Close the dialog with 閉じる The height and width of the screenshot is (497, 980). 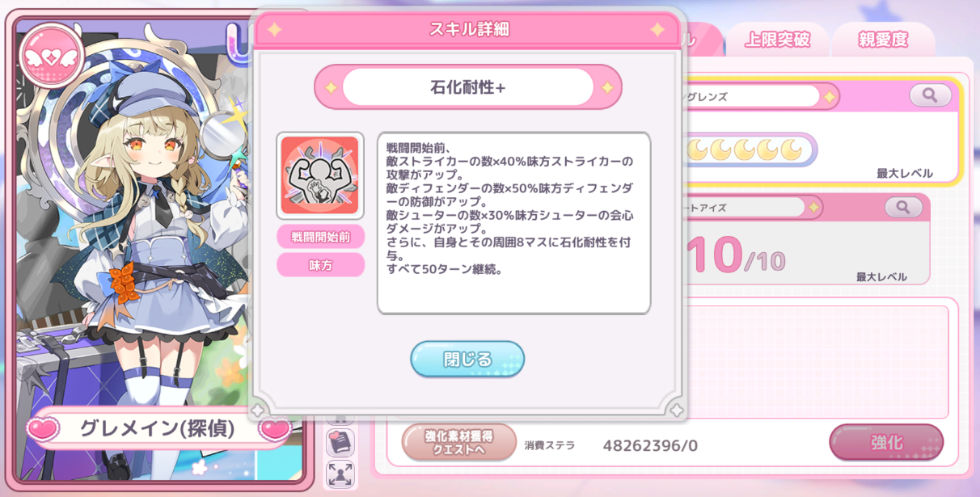tap(467, 360)
